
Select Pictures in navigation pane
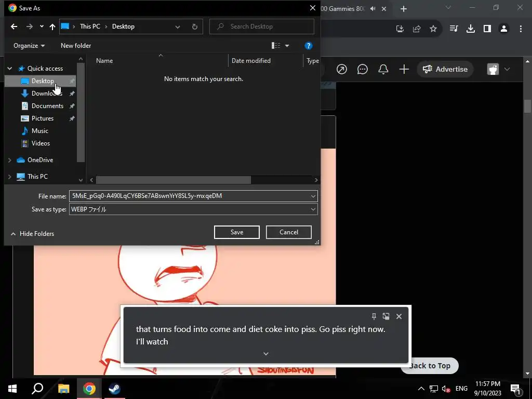coord(42,118)
